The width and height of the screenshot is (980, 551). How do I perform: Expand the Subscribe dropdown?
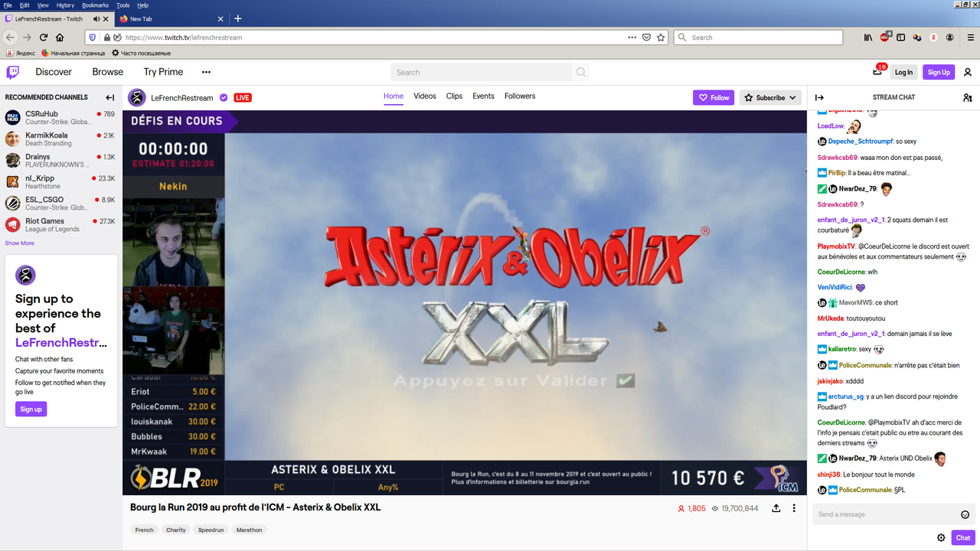770,97
